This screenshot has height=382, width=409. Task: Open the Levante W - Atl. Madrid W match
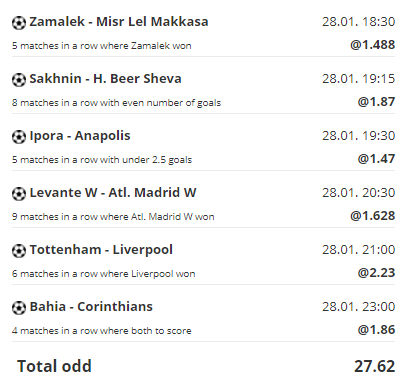(113, 193)
